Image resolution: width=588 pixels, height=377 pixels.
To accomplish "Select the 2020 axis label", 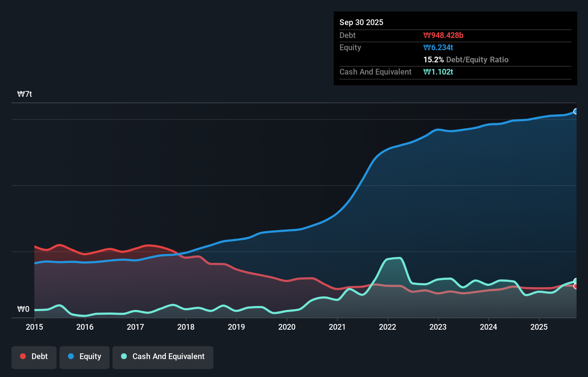I will click(x=287, y=327).
